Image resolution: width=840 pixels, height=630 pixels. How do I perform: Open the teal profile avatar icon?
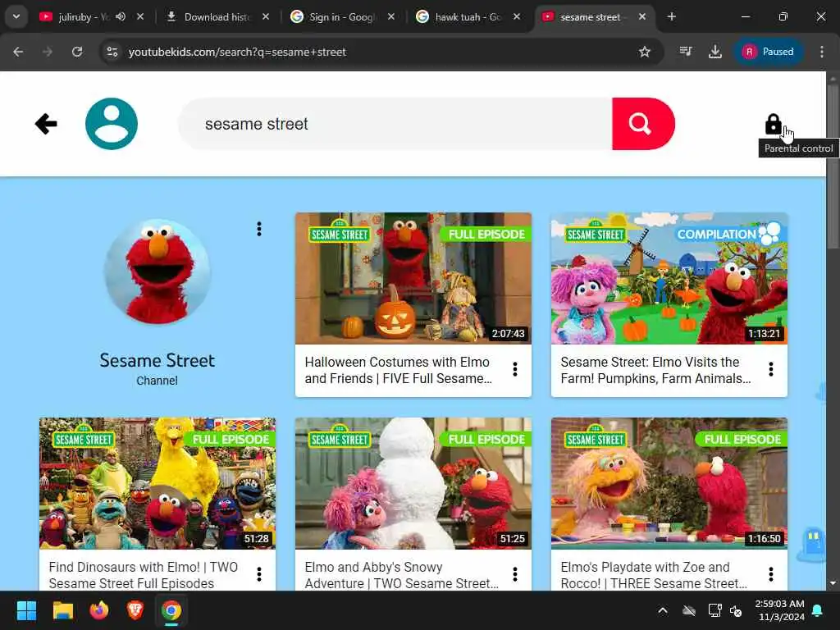click(112, 124)
